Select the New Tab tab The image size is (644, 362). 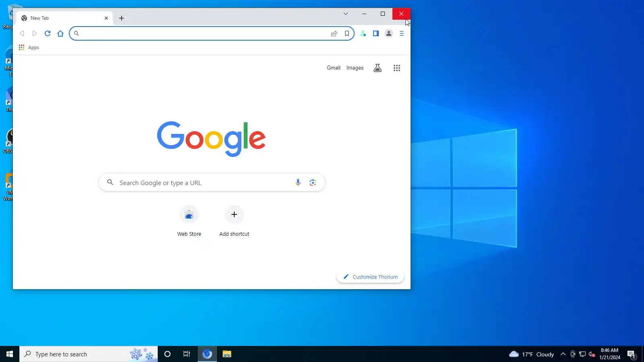point(64,18)
